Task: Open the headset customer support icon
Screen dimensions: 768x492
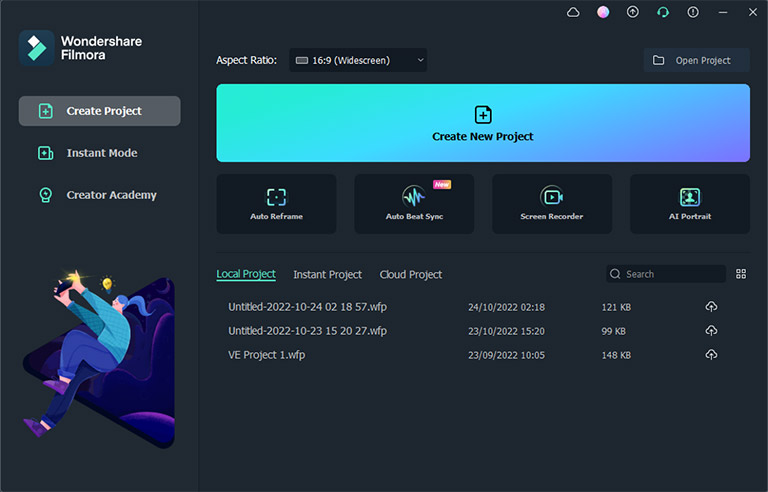Action: [x=663, y=12]
